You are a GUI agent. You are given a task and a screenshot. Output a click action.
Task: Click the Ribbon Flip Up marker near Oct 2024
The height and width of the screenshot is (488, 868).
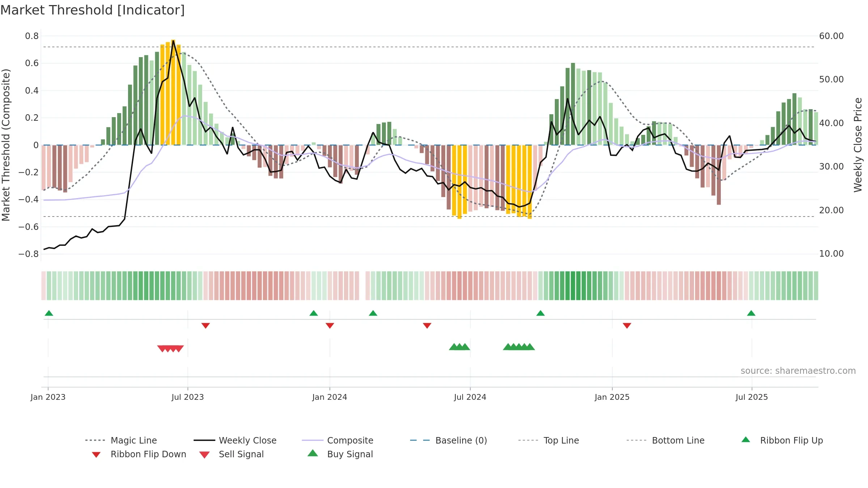point(540,313)
